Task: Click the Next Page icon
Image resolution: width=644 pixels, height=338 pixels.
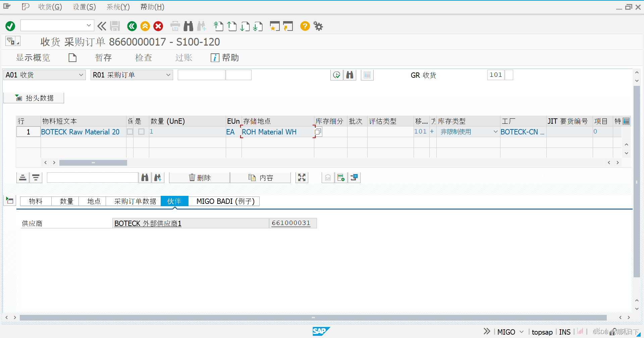Action: click(245, 26)
